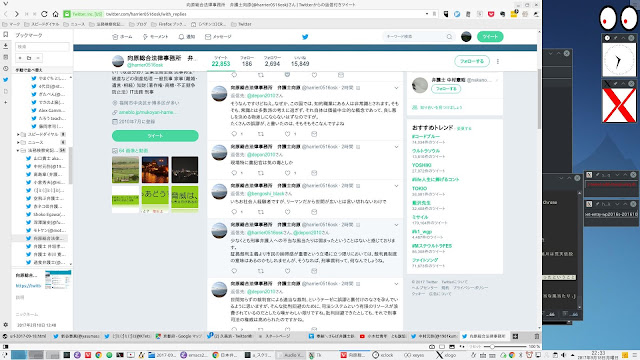
Task: Open the Downloads panel icon in side strip
Action: click(x=5, y=46)
